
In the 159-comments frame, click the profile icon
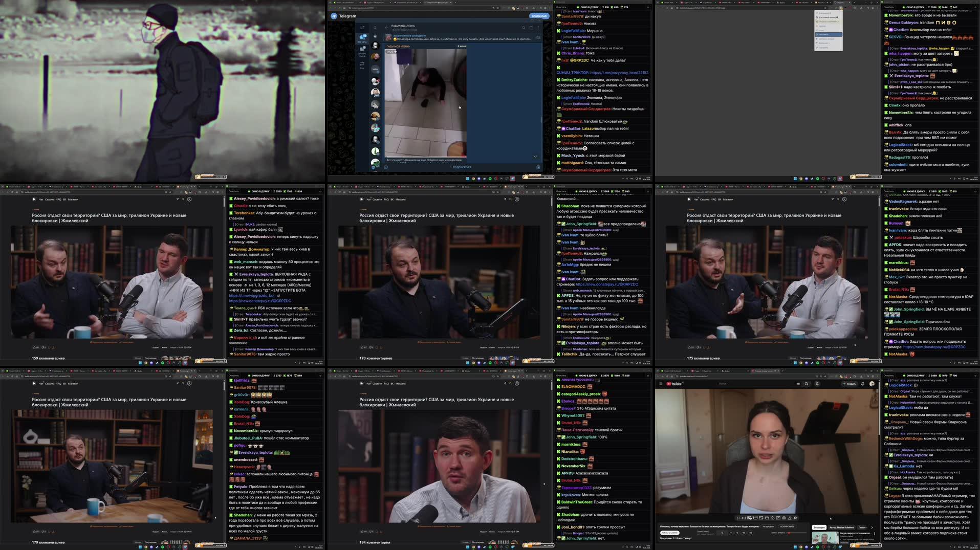[189, 199]
